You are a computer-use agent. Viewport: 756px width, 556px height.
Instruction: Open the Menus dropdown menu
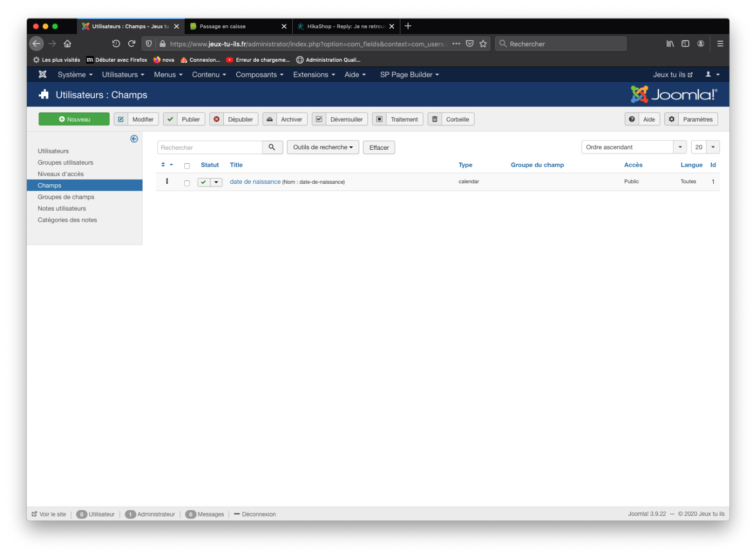pos(168,75)
